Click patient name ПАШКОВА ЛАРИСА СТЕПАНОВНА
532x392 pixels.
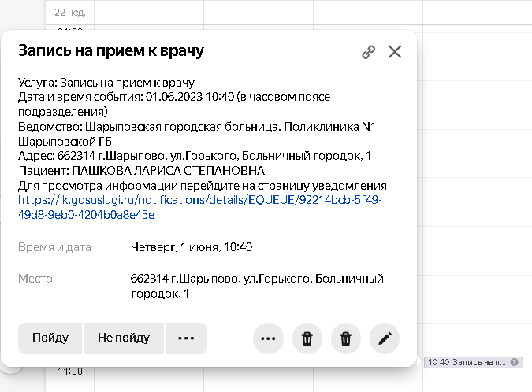point(169,171)
